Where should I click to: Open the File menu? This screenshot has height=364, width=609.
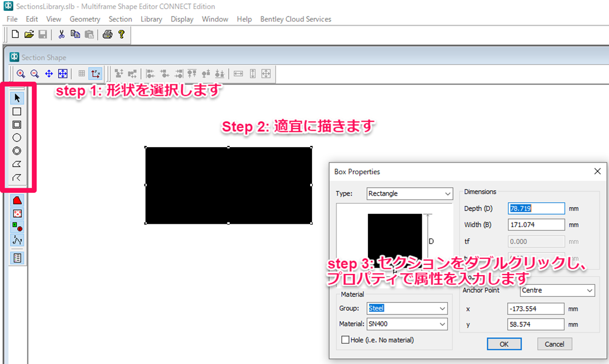pos(12,19)
